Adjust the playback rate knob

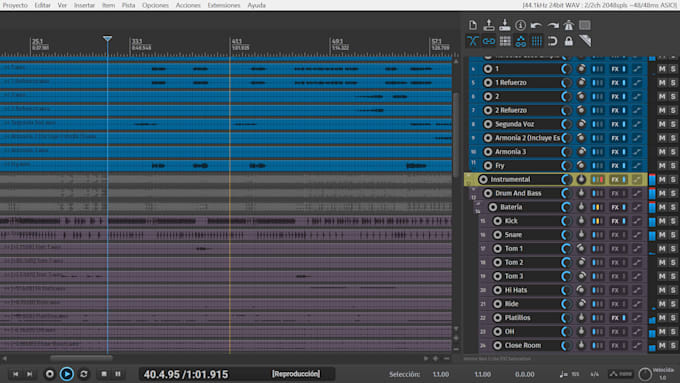[645, 374]
